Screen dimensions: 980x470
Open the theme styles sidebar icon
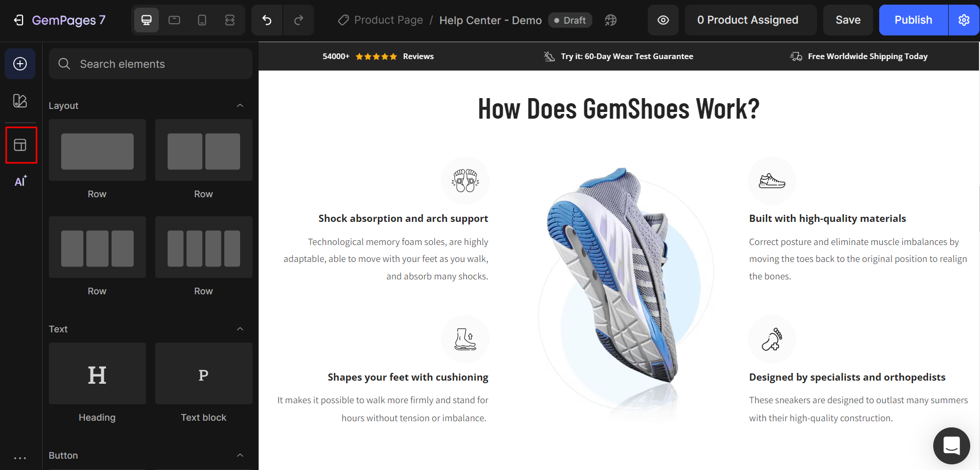[x=20, y=101]
